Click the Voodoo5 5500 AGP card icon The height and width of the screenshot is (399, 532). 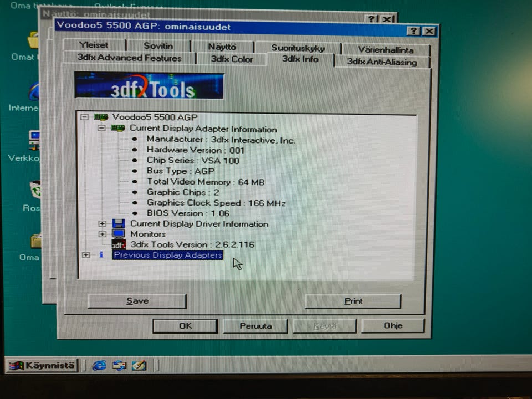[x=101, y=117]
